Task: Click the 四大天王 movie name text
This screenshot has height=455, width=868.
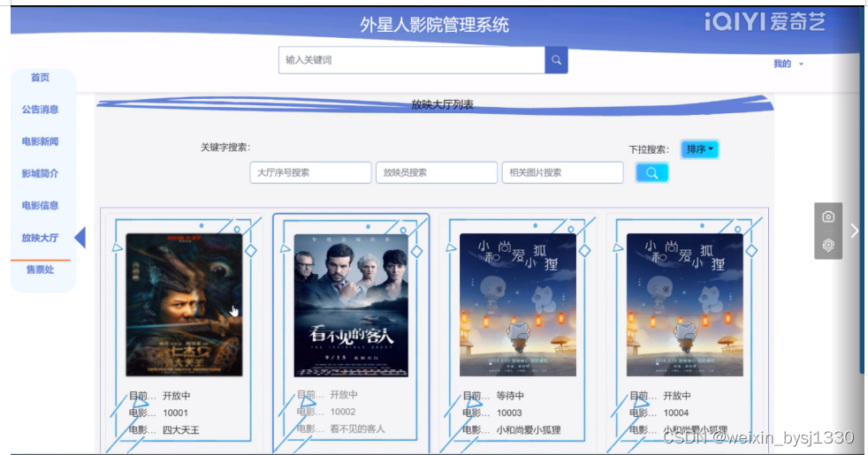Action: point(181,430)
